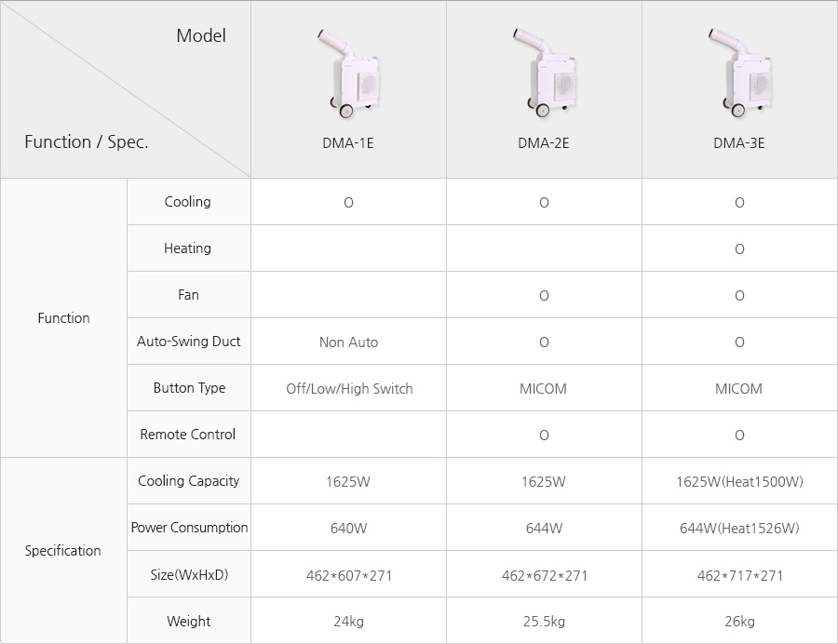The height and width of the screenshot is (644, 838).
Task: Click the DMA-1E air conditioner image
Action: 348,74
